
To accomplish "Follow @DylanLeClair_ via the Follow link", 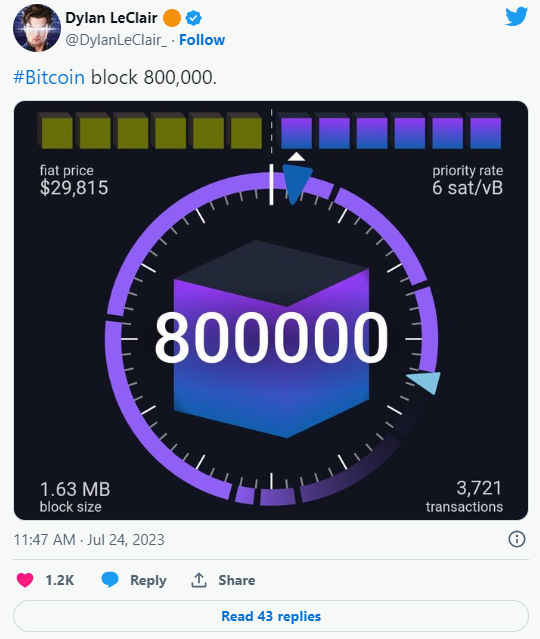I will click(202, 40).
